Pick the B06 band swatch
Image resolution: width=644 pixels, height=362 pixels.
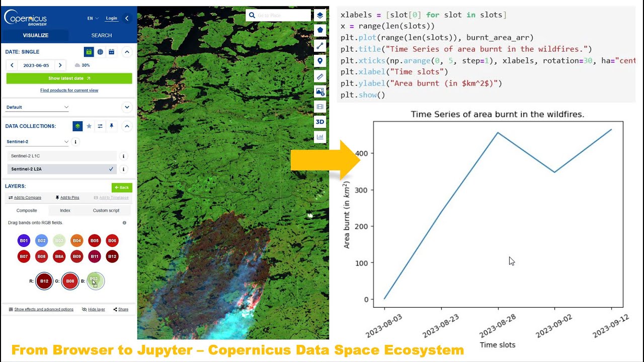tap(112, 241)
